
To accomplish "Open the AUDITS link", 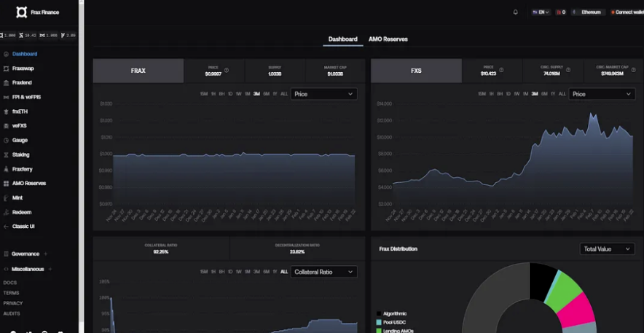I will (x=12, y=314).
